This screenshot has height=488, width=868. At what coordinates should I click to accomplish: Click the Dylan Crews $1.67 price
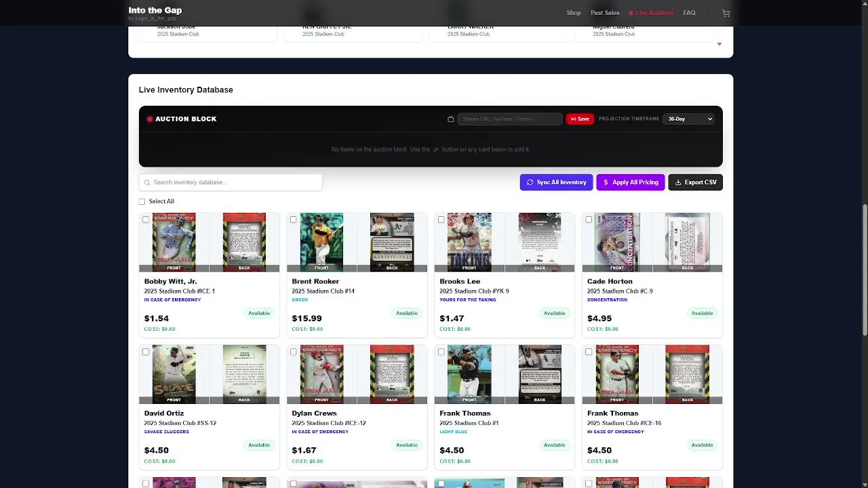pyautogui.click(x=304, y=450)
